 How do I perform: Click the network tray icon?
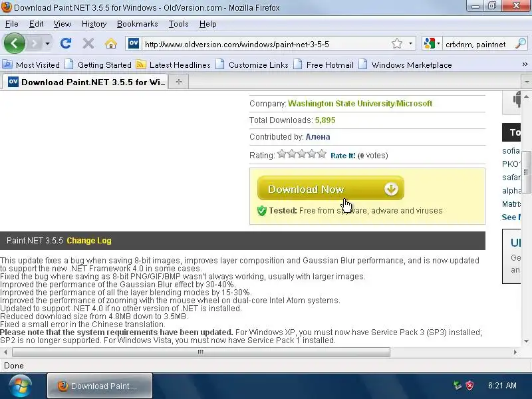[x=458, y=386]
